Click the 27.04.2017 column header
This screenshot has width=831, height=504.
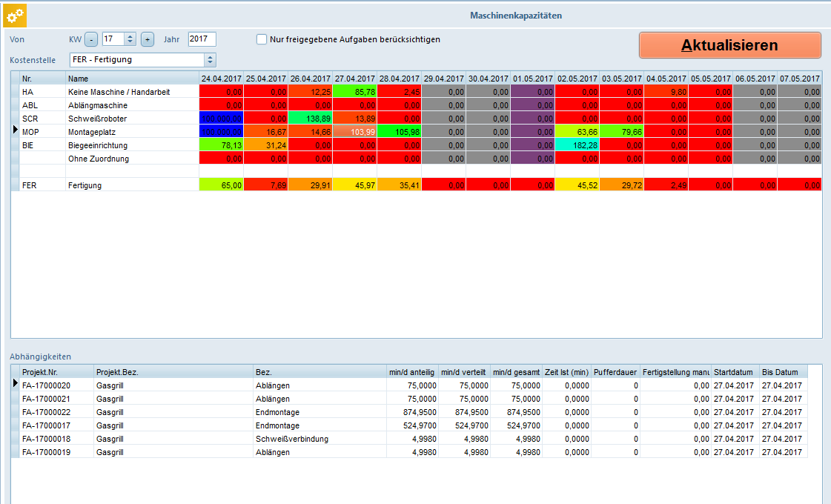pyautogui.click(x=354, y=78)
